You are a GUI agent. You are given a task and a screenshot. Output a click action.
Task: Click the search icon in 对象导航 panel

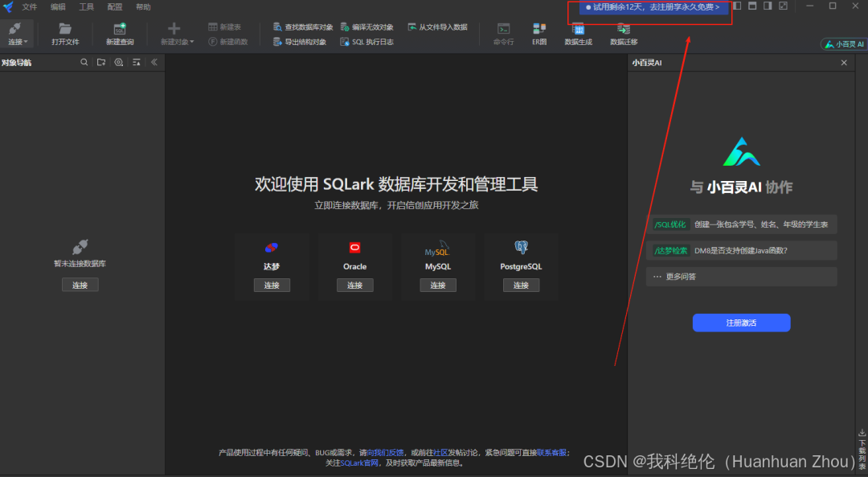pyautogui.click(x=84, y=63)
